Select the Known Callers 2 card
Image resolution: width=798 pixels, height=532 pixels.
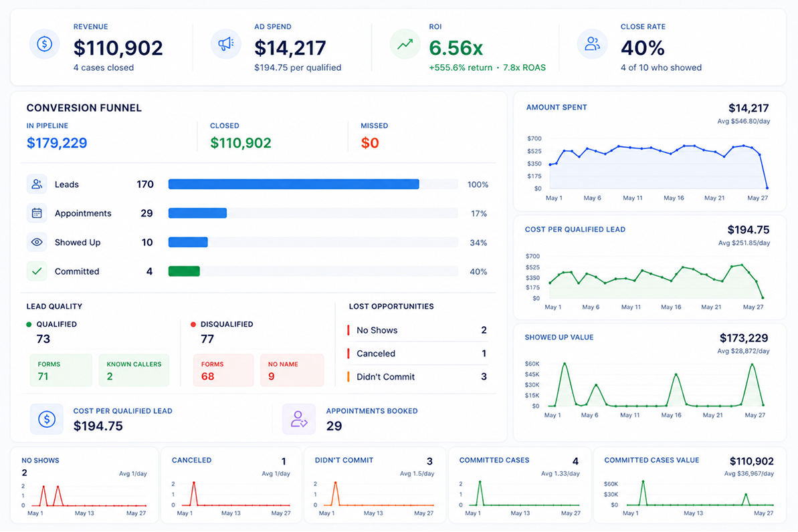coord(134,370)
